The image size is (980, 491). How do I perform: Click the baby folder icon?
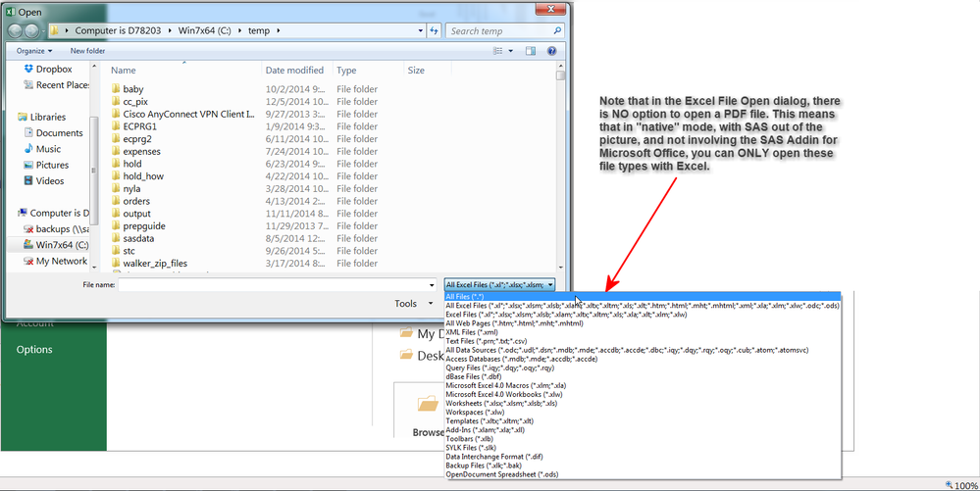coord(116,89)
